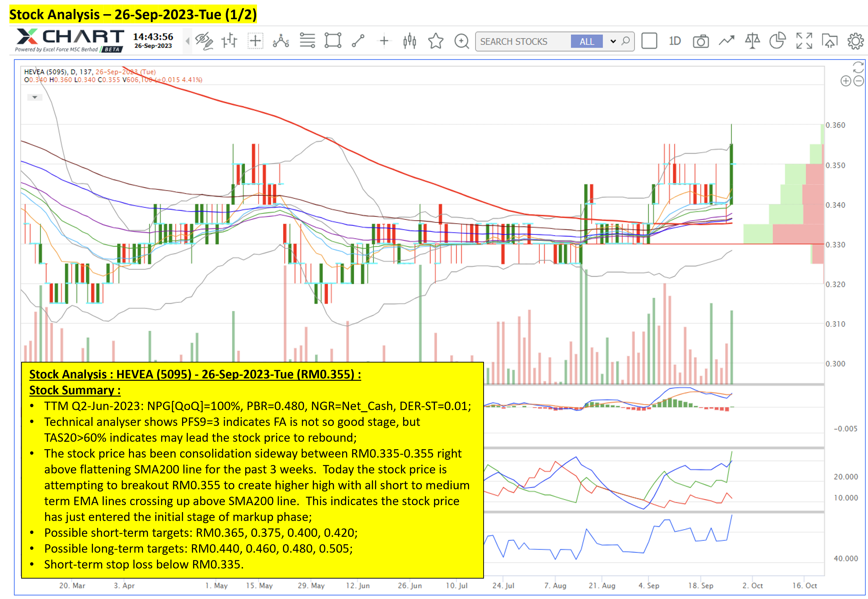This screenshot has height=599, width=868.
Task: Open the horizontal lines indicator menu
Action: pyautogui.click(x=307, y=41)
